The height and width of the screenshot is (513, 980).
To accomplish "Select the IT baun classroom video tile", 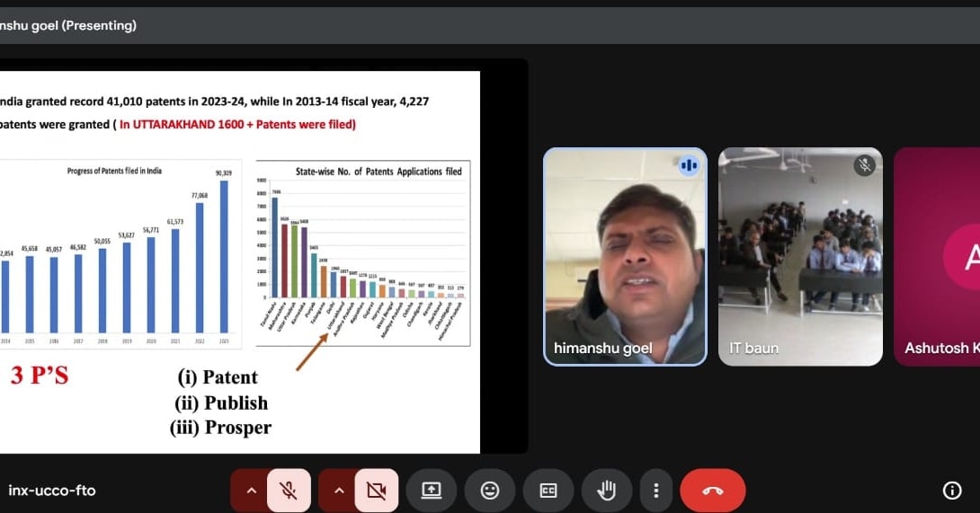I will tap(800, 256).
